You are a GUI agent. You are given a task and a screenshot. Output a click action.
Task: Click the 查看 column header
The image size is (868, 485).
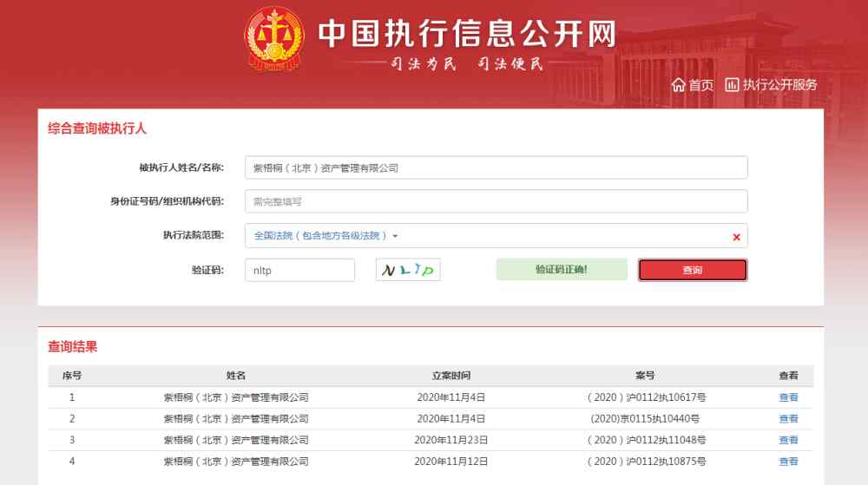coord(788,376)
